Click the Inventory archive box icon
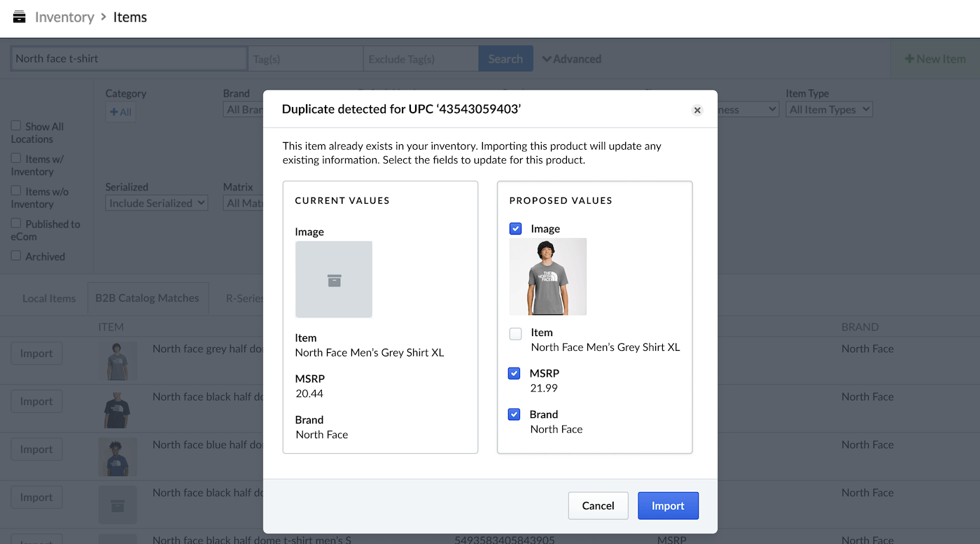The image size is (980, 544). [x=19, y=17]
